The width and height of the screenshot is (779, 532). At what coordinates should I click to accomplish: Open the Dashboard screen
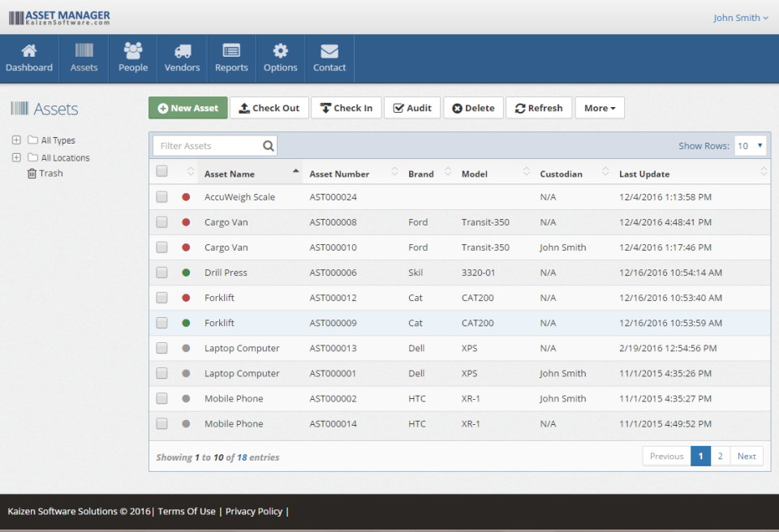28,58
